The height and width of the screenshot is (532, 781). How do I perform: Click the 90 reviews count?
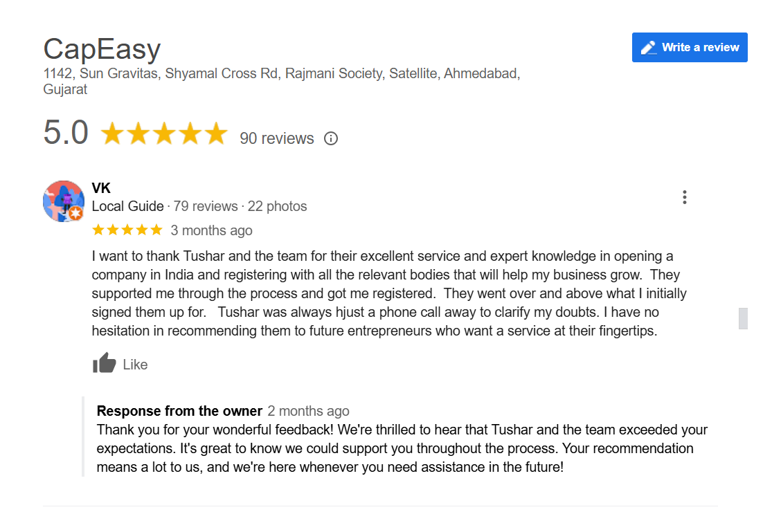276,138
